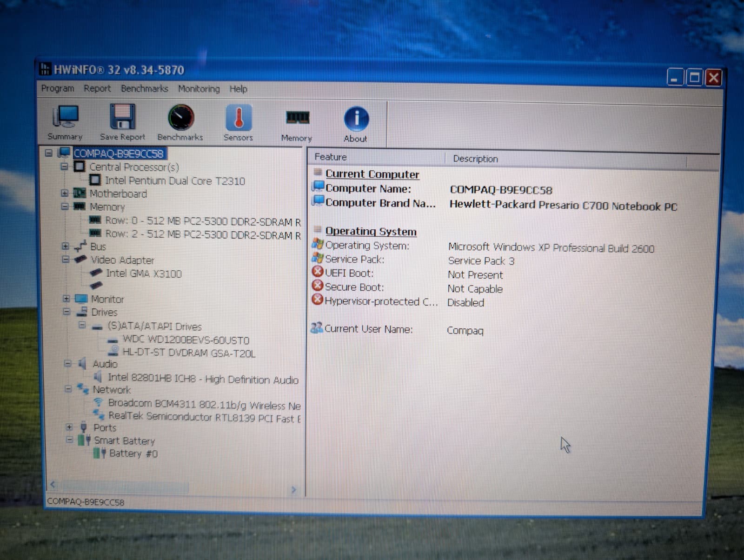Click the 'Operating System' section heading
The height and width of the screenshot is (560, 744).
[x=371, y=231]
